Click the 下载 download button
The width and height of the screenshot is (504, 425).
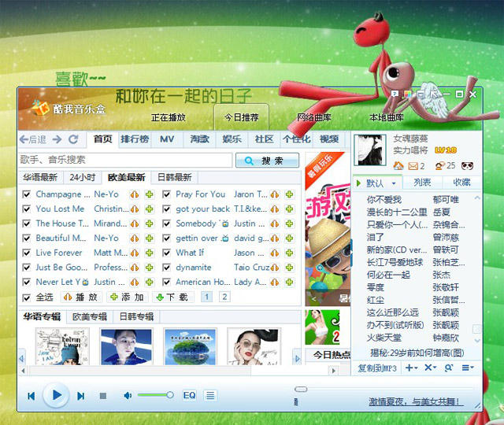click(172, 297)
